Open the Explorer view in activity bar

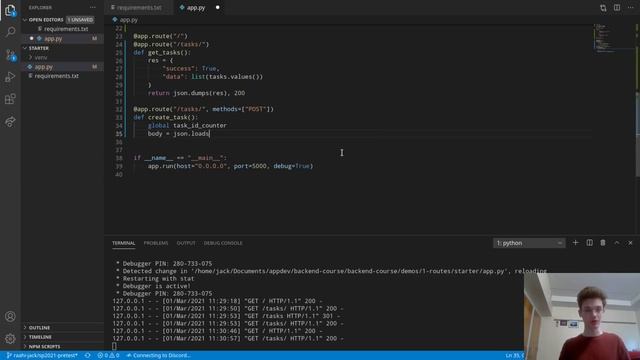[x=10, y=11]
